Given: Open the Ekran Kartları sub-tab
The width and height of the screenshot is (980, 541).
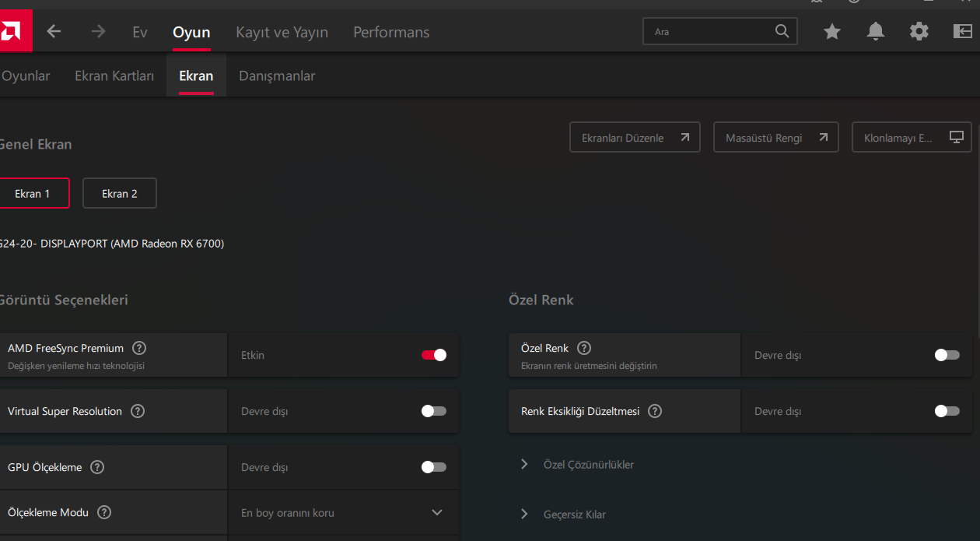Looking at the screenshot, I should coord(114,76).
